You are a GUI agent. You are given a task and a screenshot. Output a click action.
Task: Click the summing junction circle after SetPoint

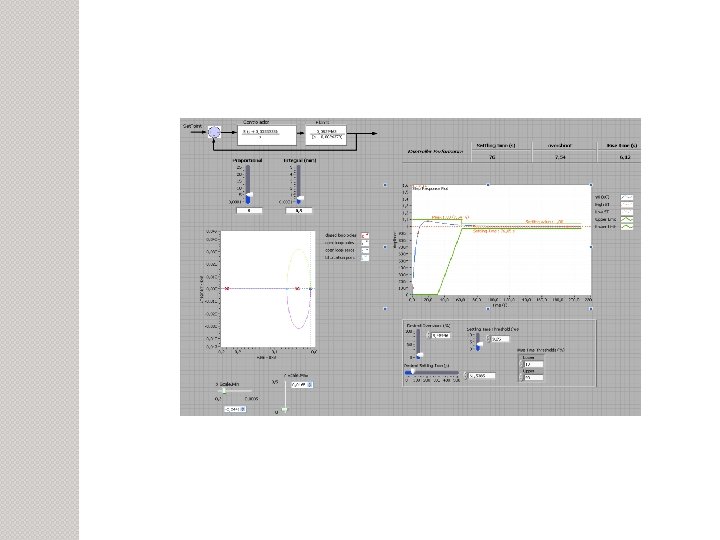(214, 132)
